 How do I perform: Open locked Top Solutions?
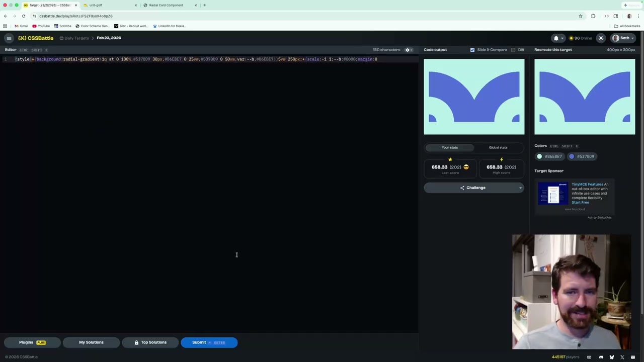tap(150, 342)
